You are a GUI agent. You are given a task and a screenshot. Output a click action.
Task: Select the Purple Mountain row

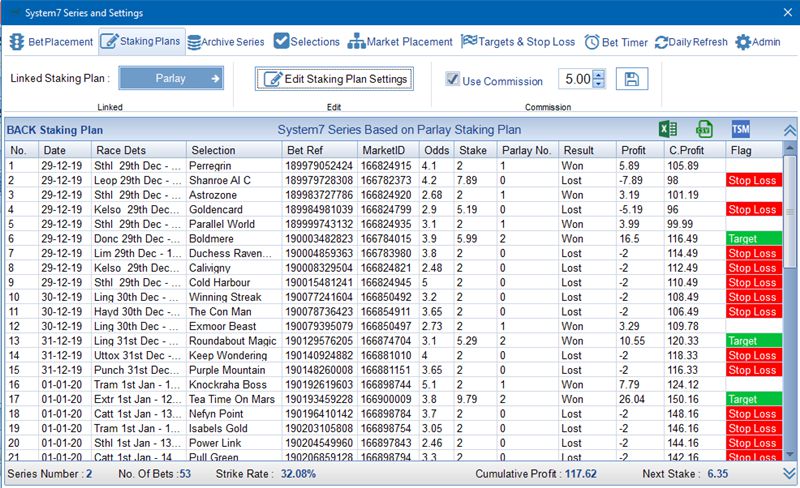point(394,370)
